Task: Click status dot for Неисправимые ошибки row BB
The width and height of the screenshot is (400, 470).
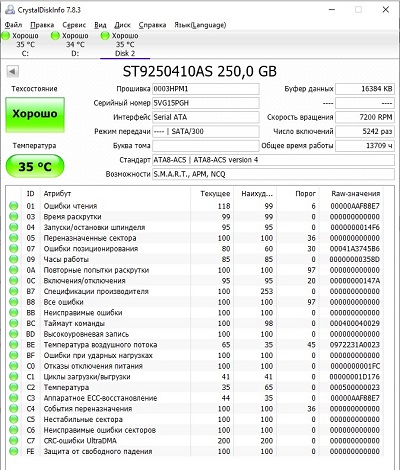Action: (x=14, y=313)
